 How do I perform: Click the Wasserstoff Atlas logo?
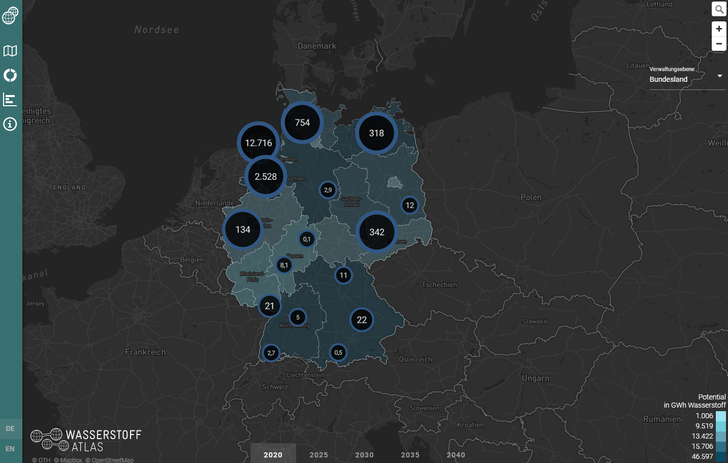click(x=86, y=440)
